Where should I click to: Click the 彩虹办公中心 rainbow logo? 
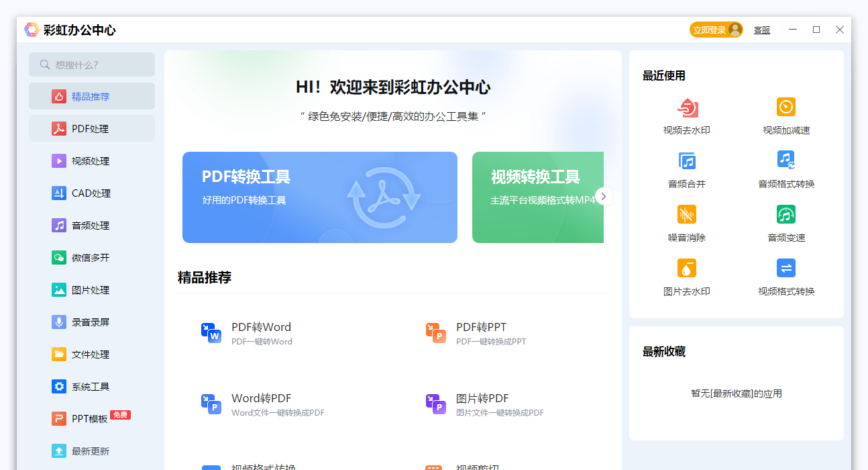32,30
